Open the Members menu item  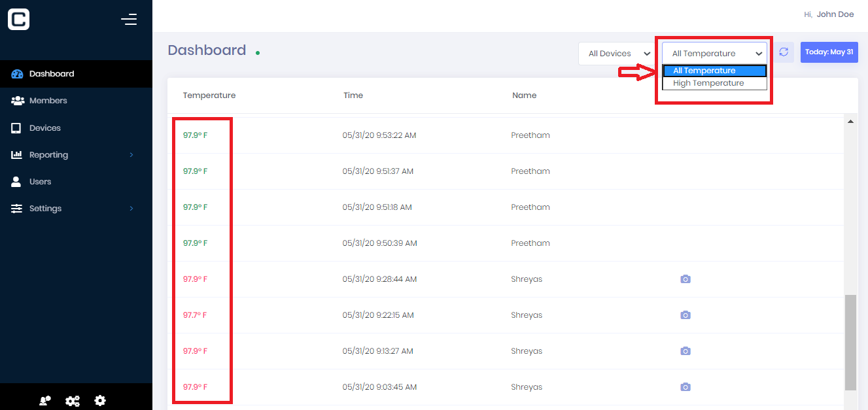pyautogui.click(x=76, y=101)
